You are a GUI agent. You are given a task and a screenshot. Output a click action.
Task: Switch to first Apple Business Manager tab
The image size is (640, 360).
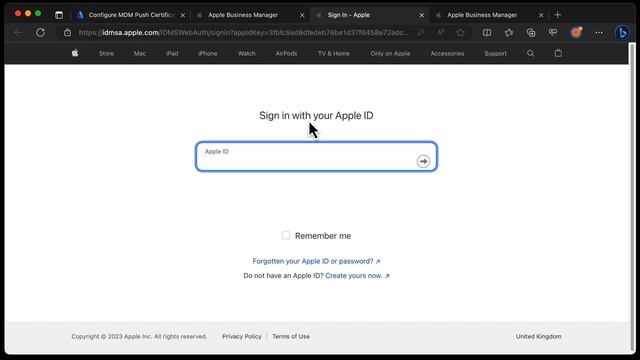coord(250,15)
